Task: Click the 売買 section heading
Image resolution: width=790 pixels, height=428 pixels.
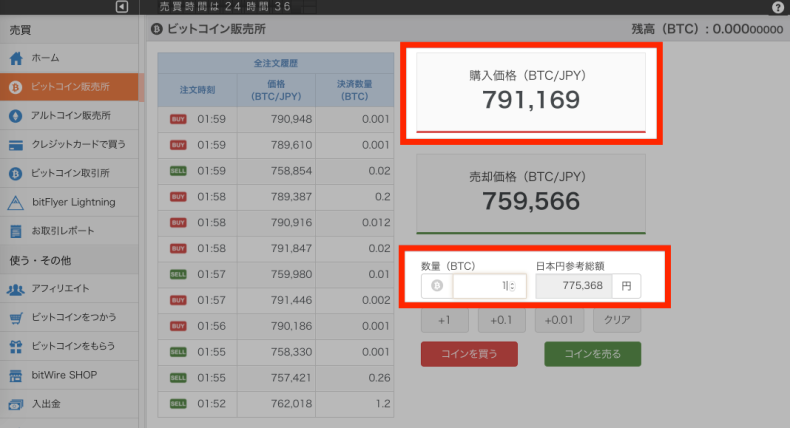Action: pos(20,30)
